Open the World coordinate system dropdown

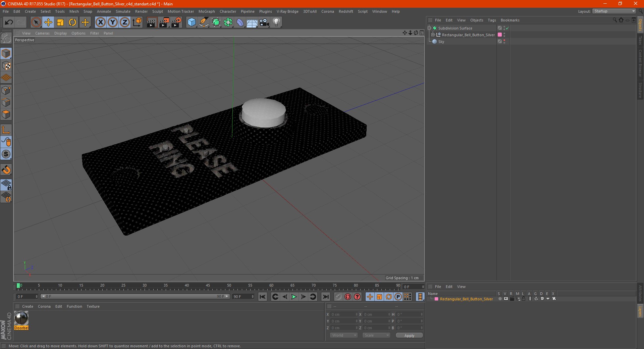coord(344,335)
